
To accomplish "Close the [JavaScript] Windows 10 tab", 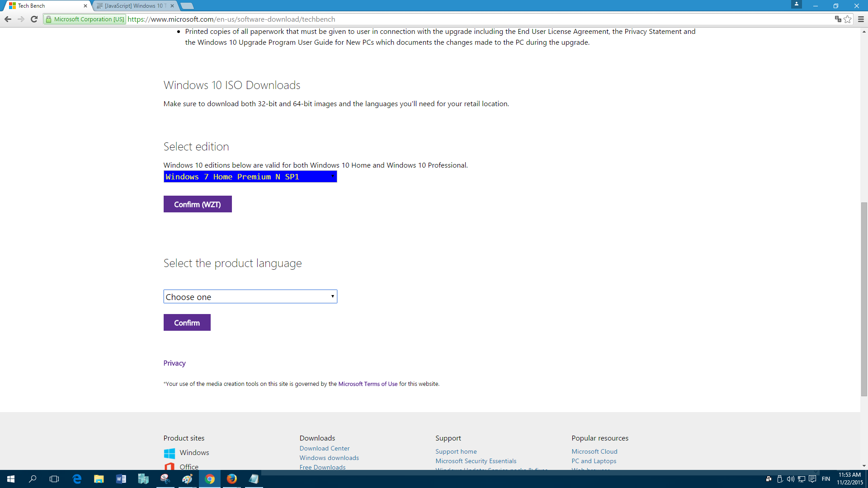I will (x=172, y=6).
